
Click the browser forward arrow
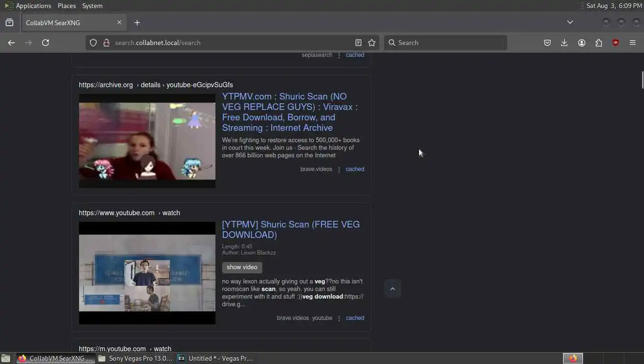click(28, 43)
